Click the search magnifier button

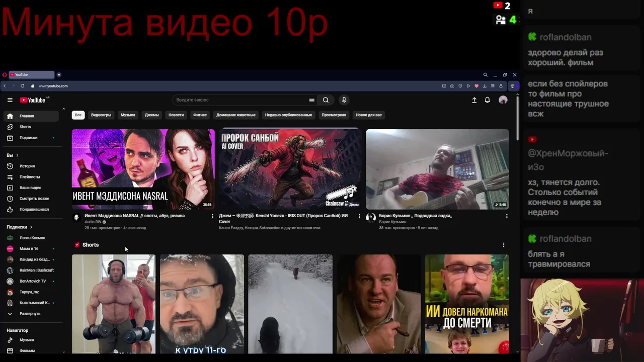pyautogui.click(x=326, y=100)
